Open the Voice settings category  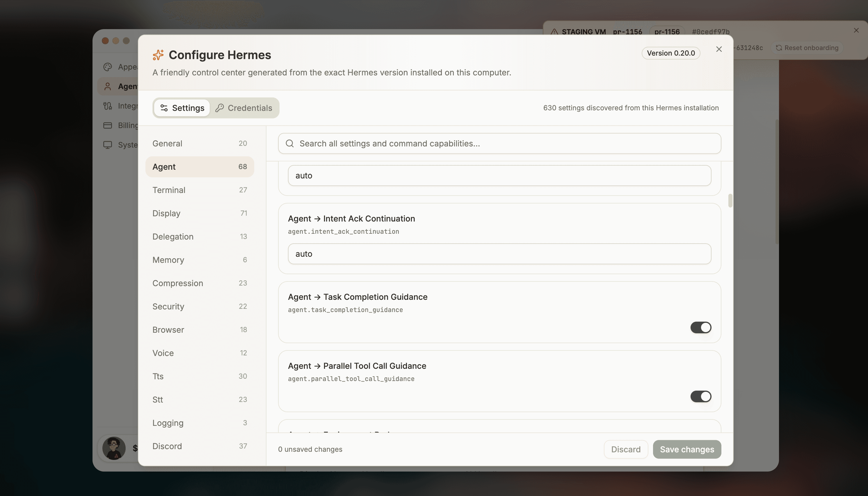pyautogui.click(x=200, y=353)
